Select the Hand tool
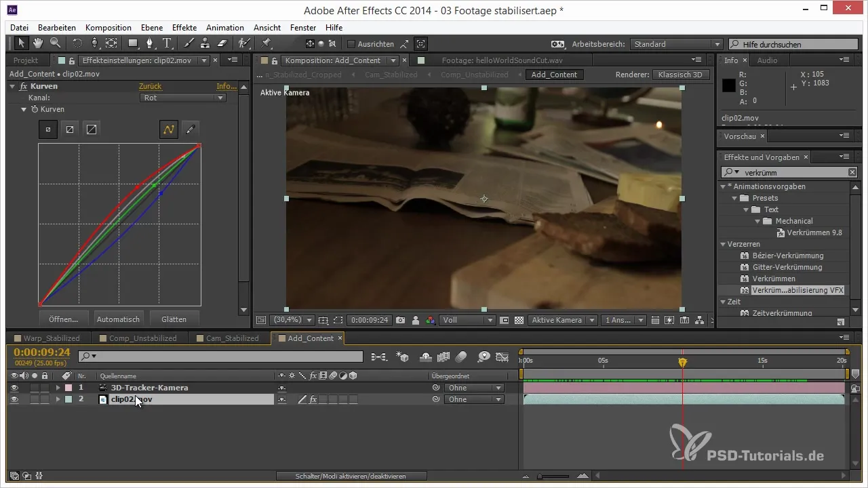This screenshot has height=488, width=868. point(39,43)
